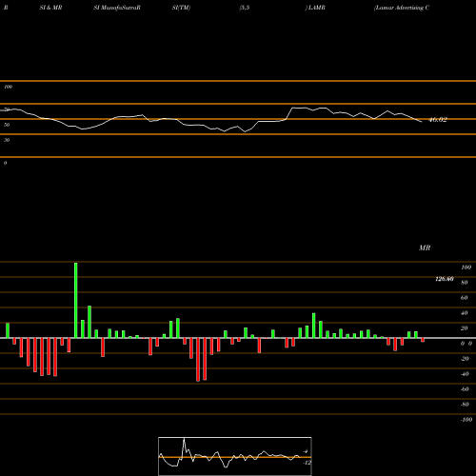Click the MR axis label '80'
Viewport: 476px width, 476px height.
(465, 283)
